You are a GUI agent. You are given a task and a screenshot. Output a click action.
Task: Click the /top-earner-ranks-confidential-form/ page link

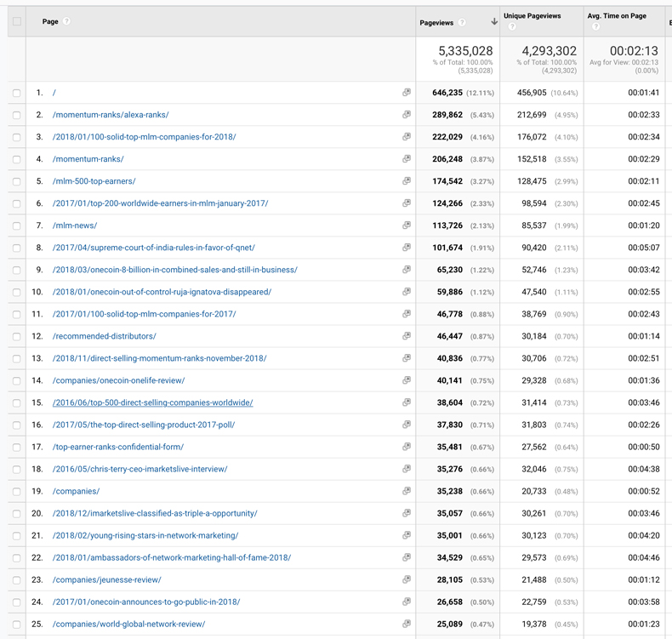pos(118,447)
